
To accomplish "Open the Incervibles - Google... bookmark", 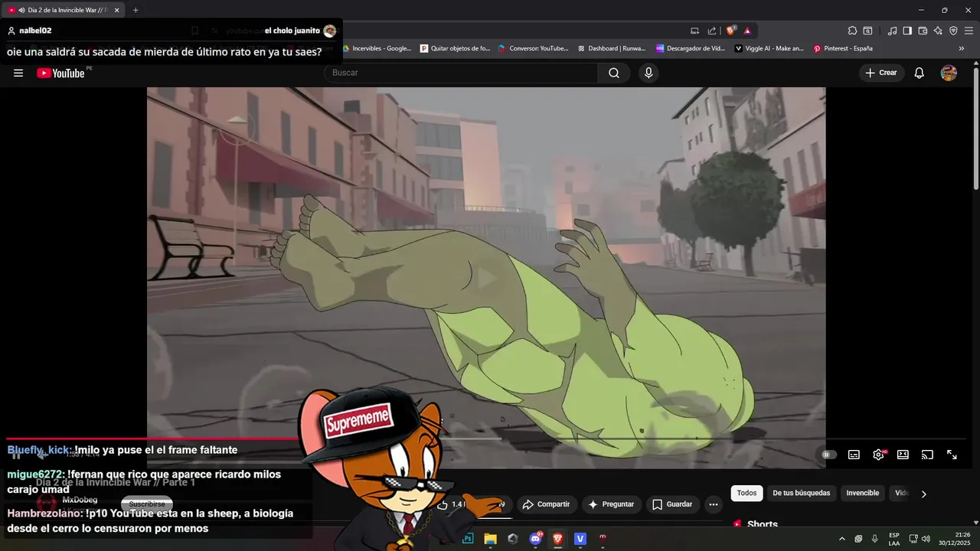I will [x=377, y=48].
